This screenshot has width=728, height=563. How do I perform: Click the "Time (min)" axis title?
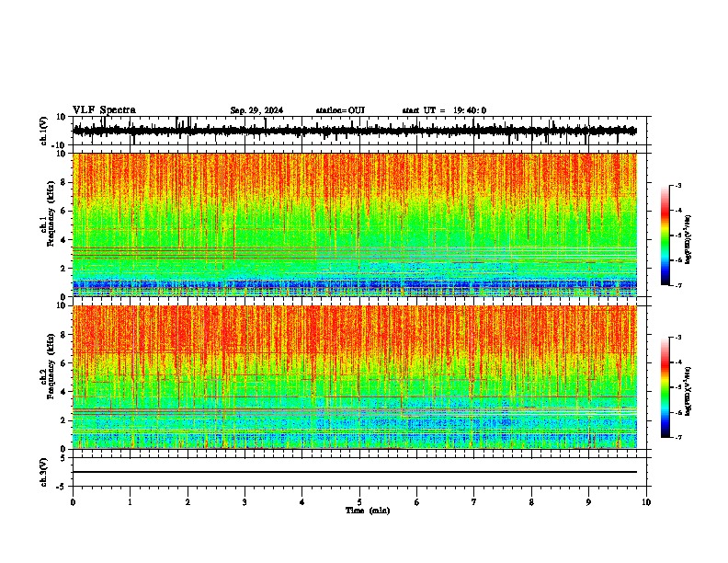click(368, 511)
